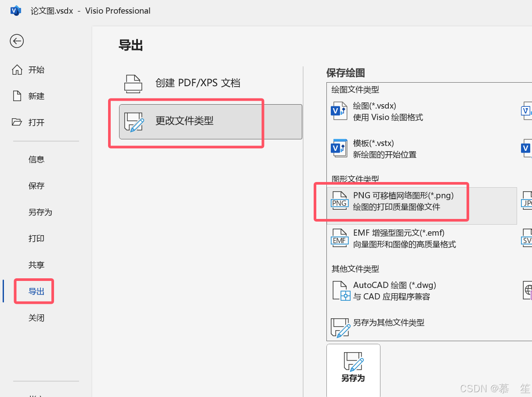
Task: Click the 更改文件类型 option
Action: (x=210, y=122)
